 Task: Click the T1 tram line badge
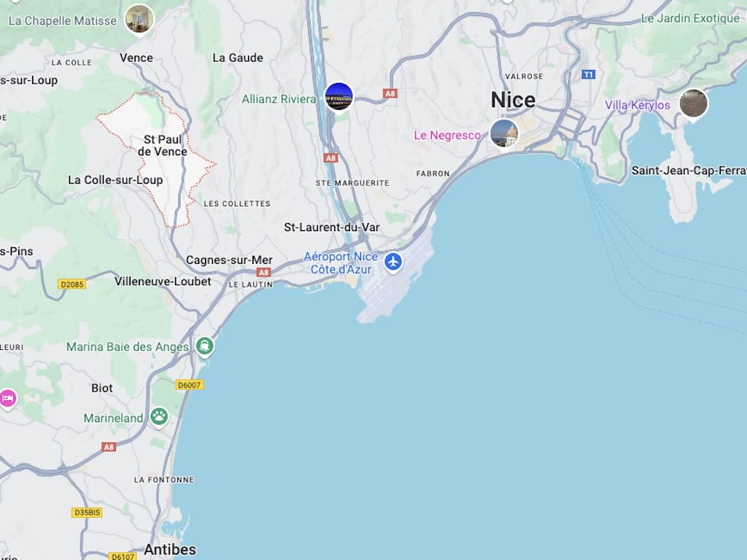point(589,74)
